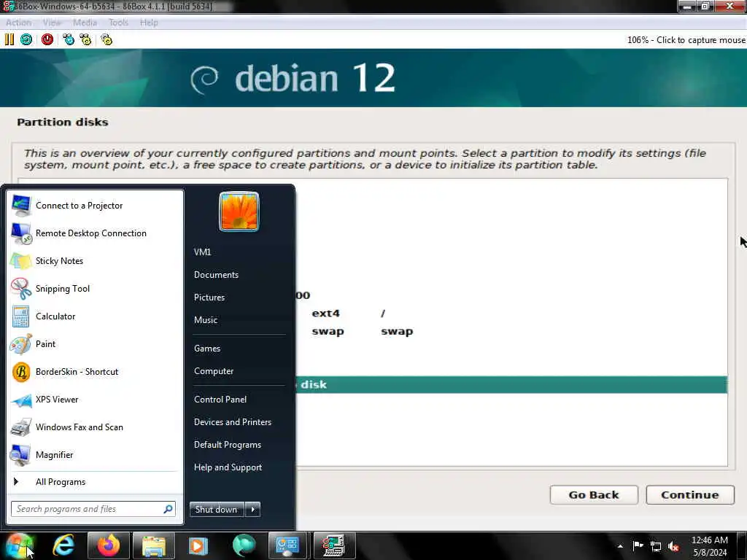Open Default Programs
This screenshot has width=747, height=560.
point(239,445)
